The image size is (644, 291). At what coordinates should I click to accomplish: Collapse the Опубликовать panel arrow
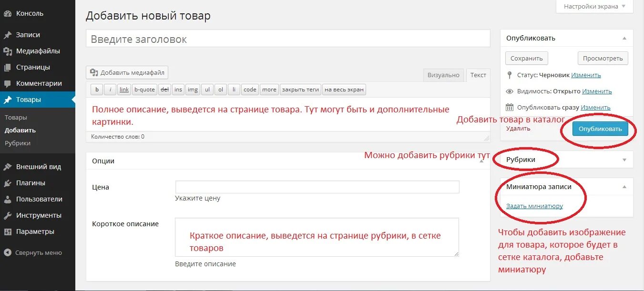(x=624, y=38)
